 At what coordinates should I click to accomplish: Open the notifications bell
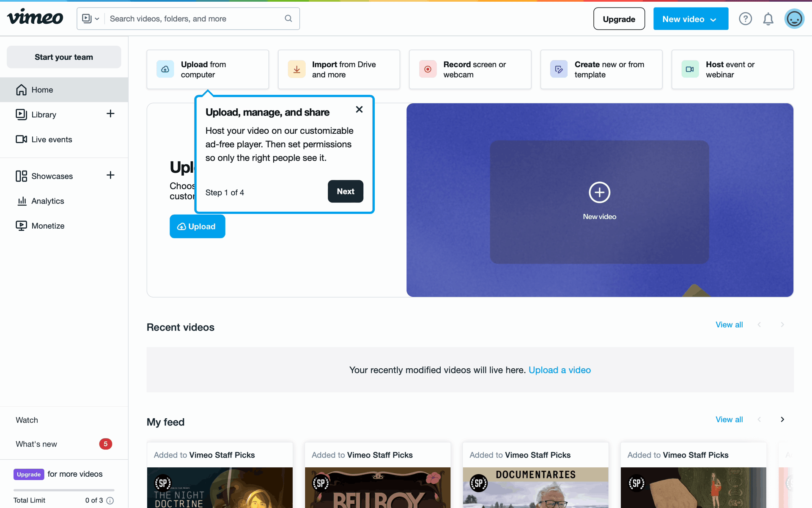click(x=768, y=19)
